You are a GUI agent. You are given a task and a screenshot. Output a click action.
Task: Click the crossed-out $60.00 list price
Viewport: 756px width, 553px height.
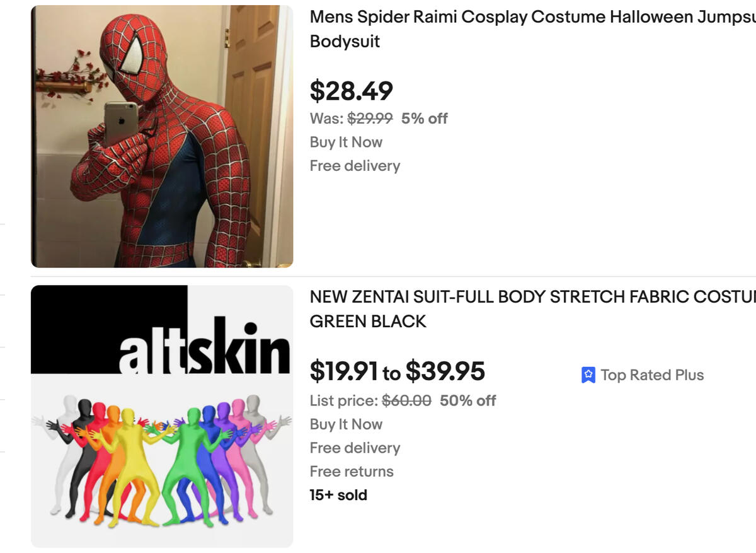coord(407,401)
